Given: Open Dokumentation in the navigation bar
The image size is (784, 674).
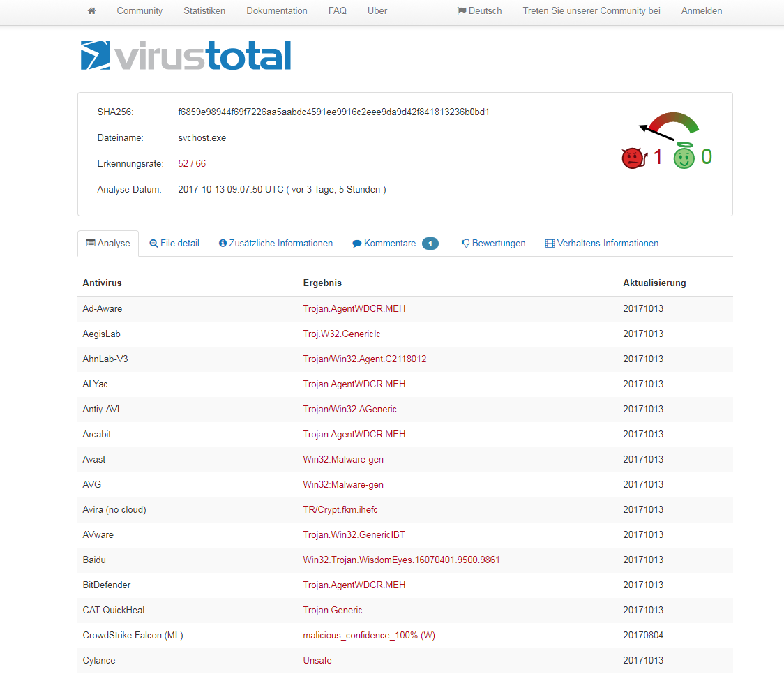Looking at the screenshot, I should pyautogui.click(x=276, y=11).
